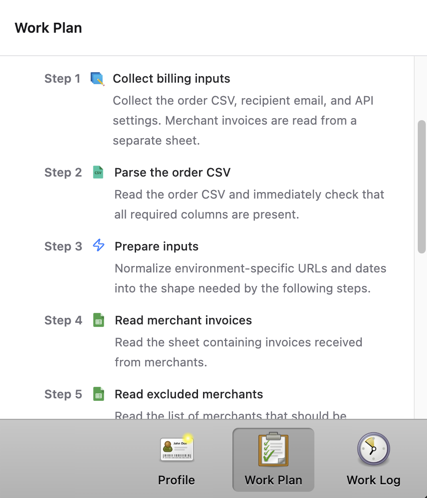The height and width of the screenshot is (498, 427).
Task: Click the spreadsheet icon in Step 5
Action: point(98,394)
